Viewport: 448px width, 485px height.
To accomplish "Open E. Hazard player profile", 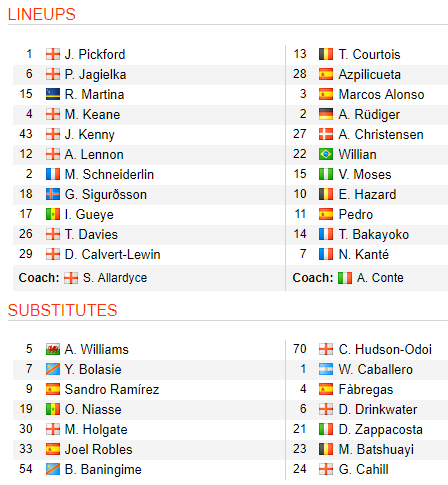I will [367, 194].
